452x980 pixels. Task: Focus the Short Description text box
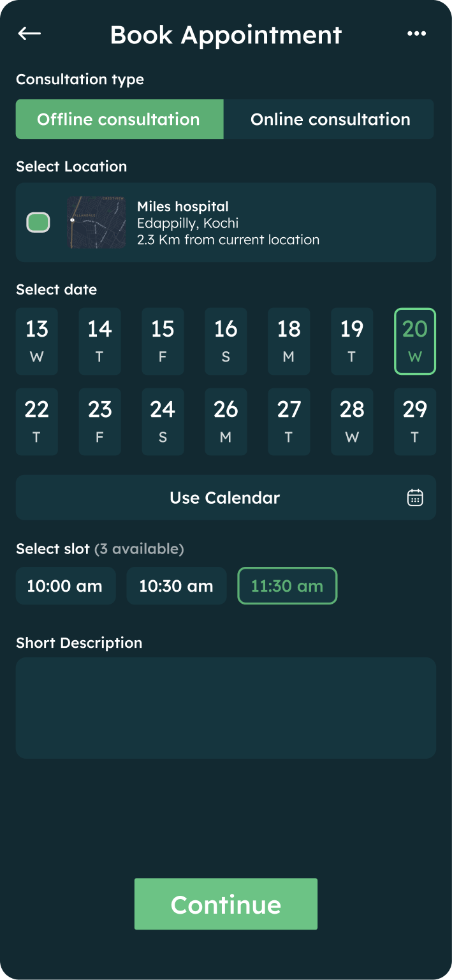[226, 708]
